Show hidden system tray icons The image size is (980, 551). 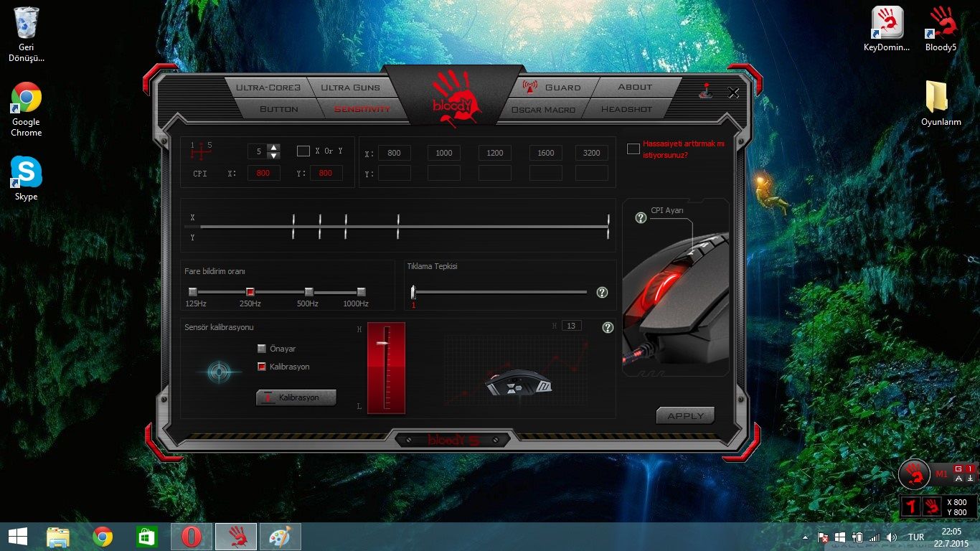tap(806, 537)
